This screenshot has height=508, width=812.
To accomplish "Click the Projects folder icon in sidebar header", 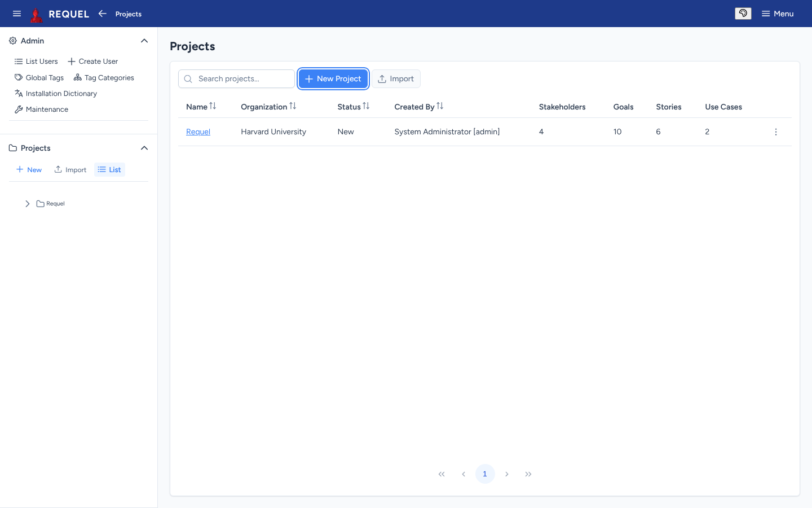I will click(x=13, y=148).
